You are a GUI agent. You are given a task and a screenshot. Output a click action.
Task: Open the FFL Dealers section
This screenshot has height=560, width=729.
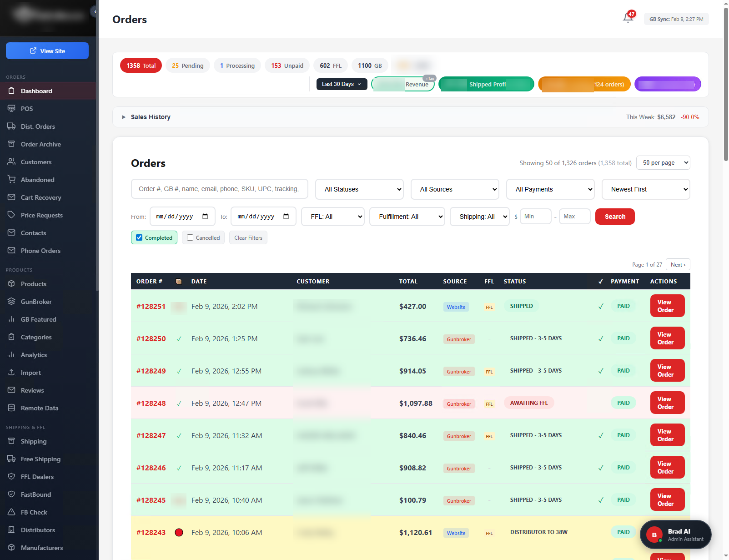(35, 476)
